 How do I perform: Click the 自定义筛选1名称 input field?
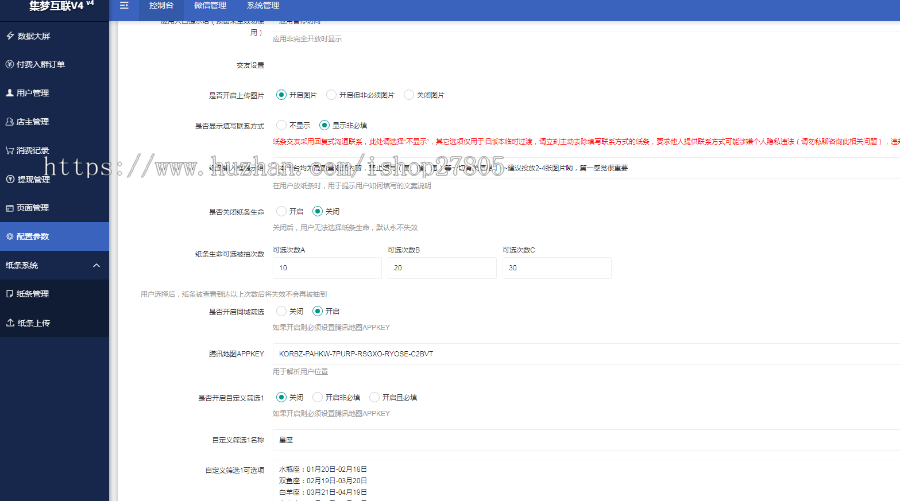tap(587, 440)
